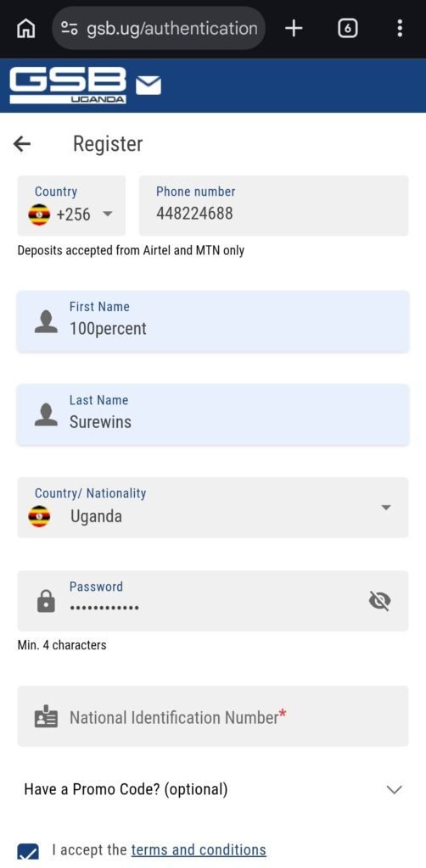Open messages envelope icon in header
The height and width of the screenshot is (868, 426).
point(149,86)
